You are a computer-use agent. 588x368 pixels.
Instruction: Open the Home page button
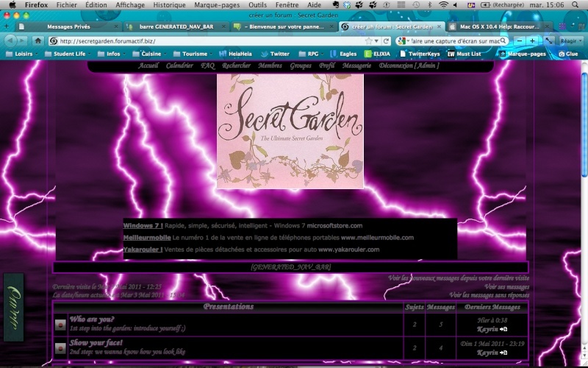[x=38, y=40]
